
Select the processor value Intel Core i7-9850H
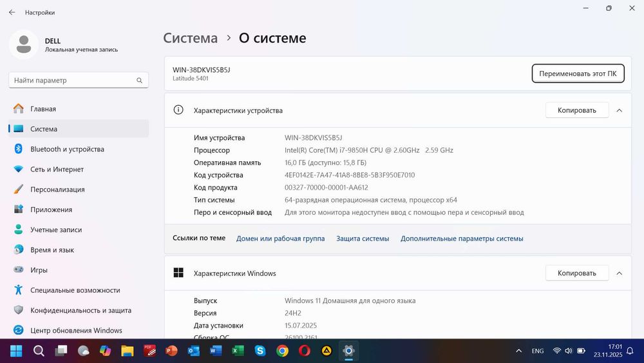click(369, 150)
